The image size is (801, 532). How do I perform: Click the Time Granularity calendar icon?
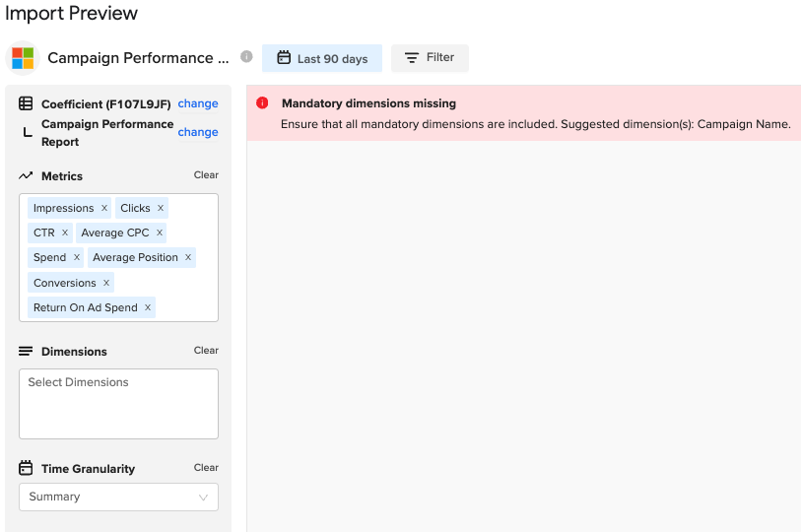pyautogui.click(x=26, y=468)
